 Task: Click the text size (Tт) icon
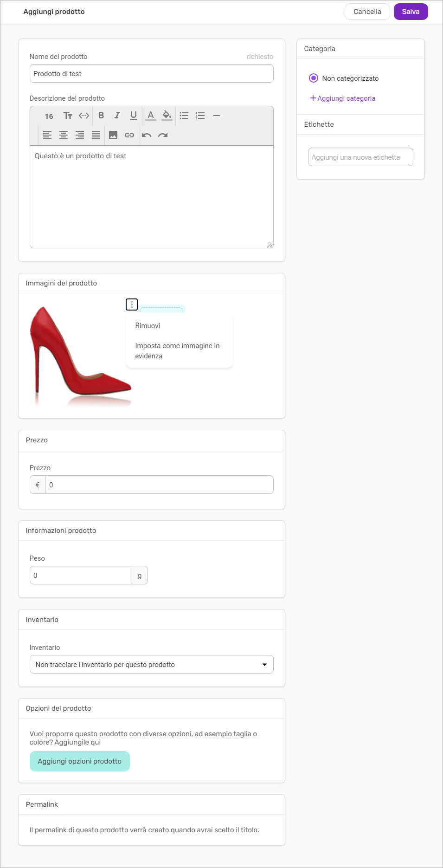coord(68,116)
